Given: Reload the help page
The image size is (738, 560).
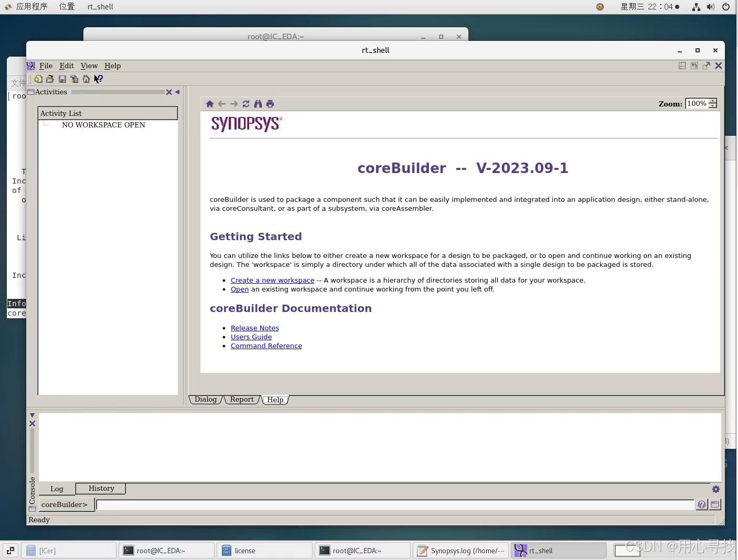Looking at the screenshot, I should (x=246, y=104).
